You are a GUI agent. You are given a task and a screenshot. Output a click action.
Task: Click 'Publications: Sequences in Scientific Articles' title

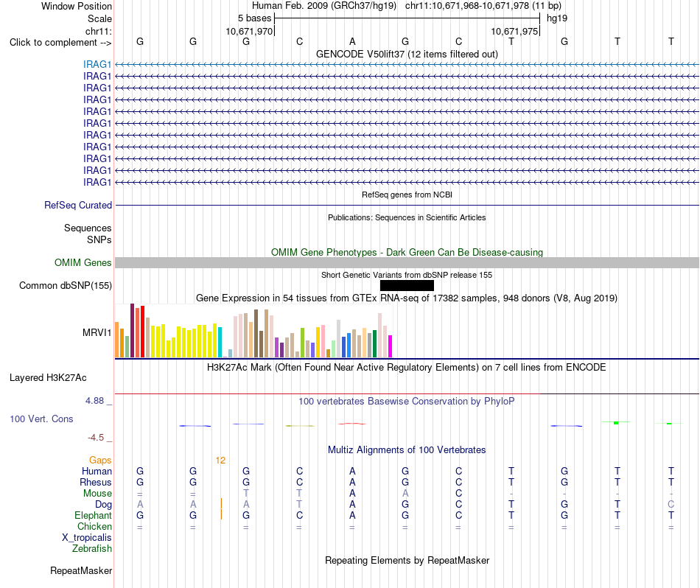coord(407,217)
